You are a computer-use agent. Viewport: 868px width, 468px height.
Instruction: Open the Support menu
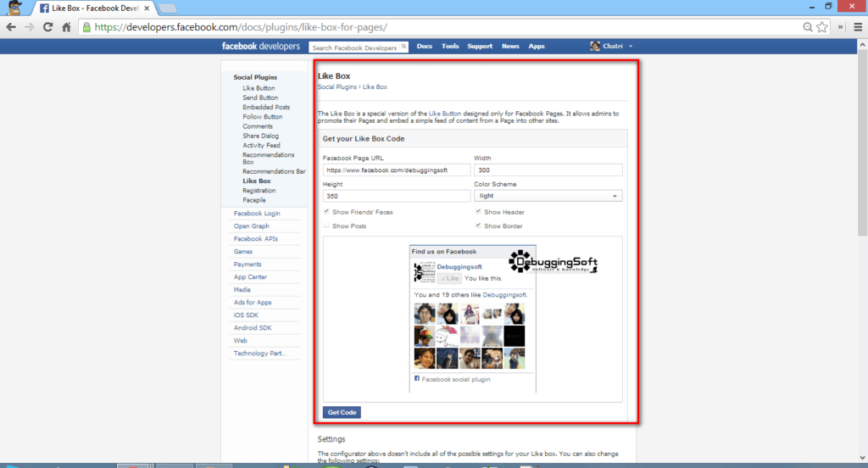pyautogui.click(x=480, y=46)
